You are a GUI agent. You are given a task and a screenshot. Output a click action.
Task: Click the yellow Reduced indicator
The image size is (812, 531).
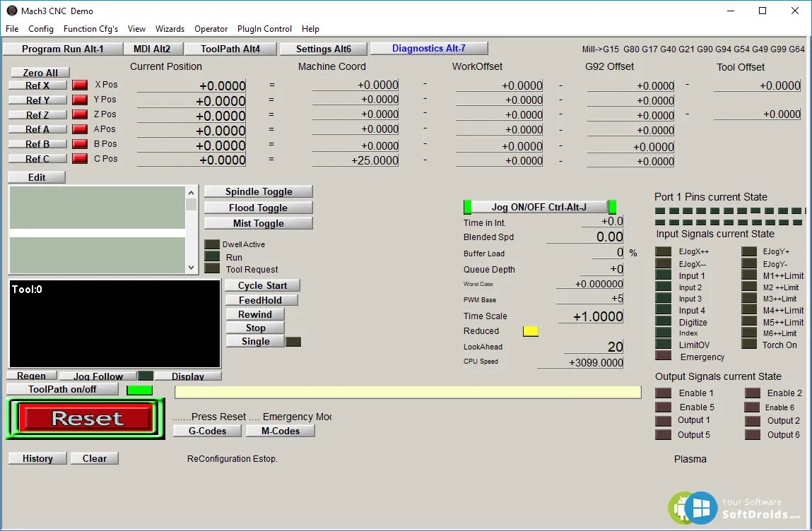coord(531,331)
